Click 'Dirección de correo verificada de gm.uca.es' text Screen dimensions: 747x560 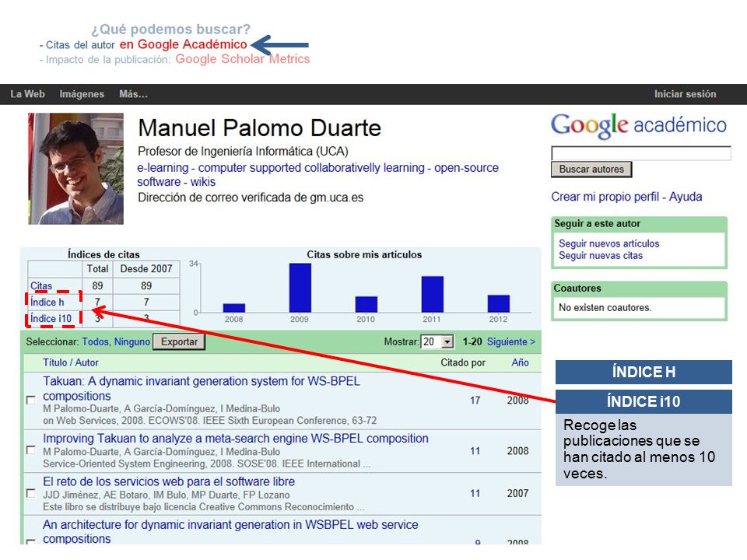(251, 197)
